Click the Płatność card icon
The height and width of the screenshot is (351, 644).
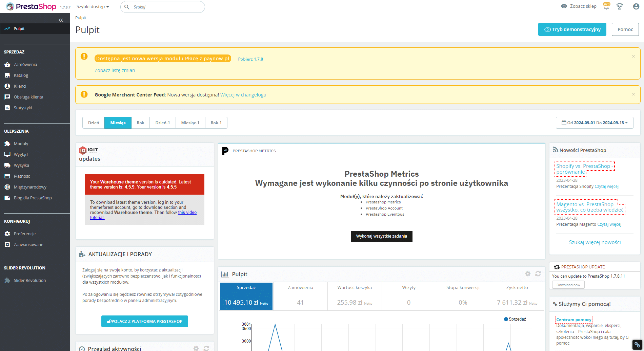(x=7, y=176)
